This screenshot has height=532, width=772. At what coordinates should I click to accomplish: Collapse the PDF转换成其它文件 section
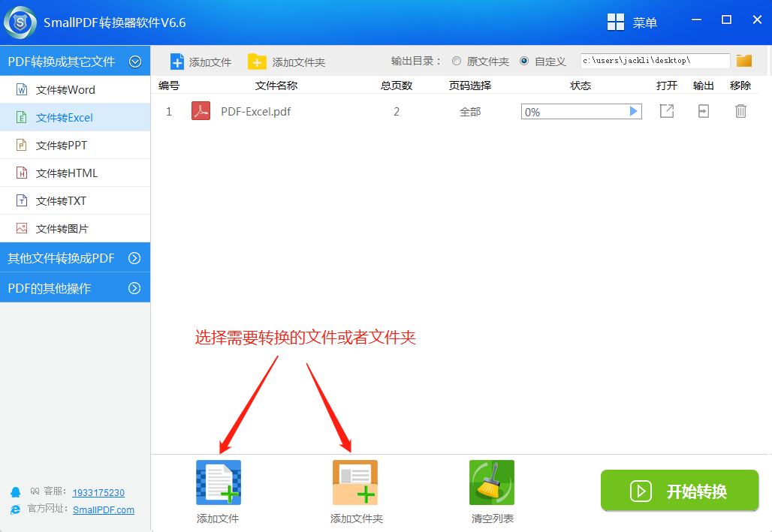click(135, 62)
